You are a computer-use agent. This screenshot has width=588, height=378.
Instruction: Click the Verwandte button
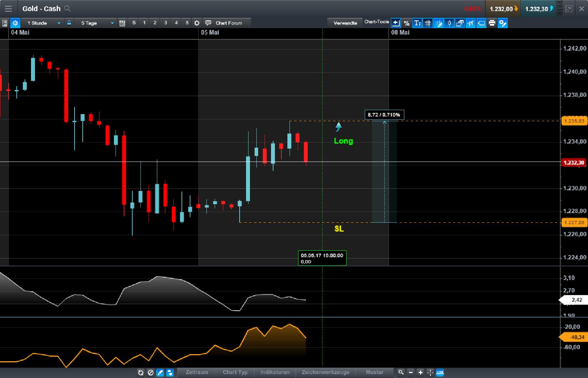pyautogui.click(x=345, y=23)
